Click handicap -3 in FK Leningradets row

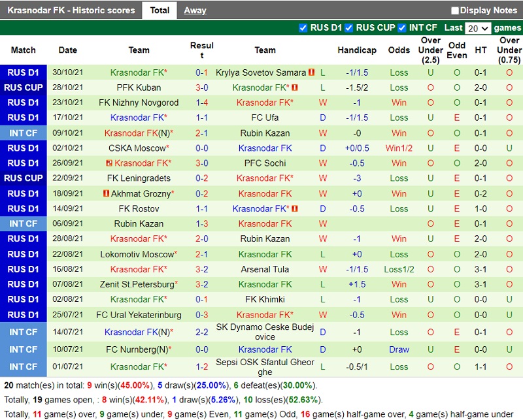click(x=357, y=178)
